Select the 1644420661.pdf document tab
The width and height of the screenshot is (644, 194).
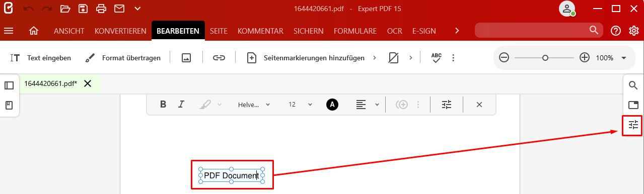click(x=50, y=83)
